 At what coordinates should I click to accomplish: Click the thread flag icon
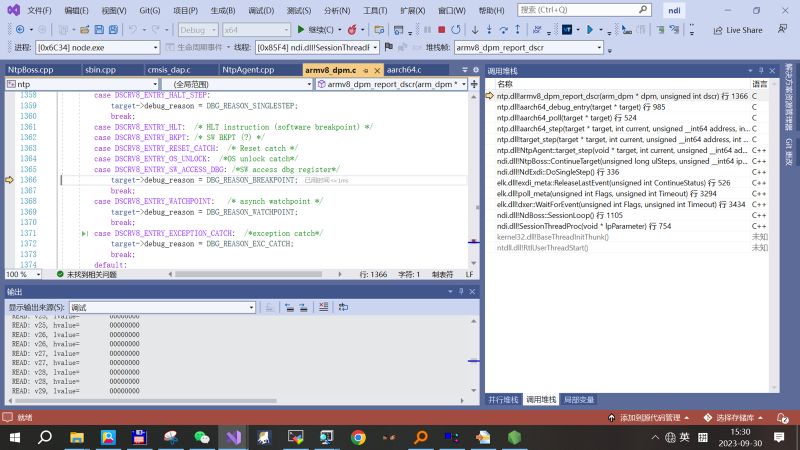click(x=389, y=47)
